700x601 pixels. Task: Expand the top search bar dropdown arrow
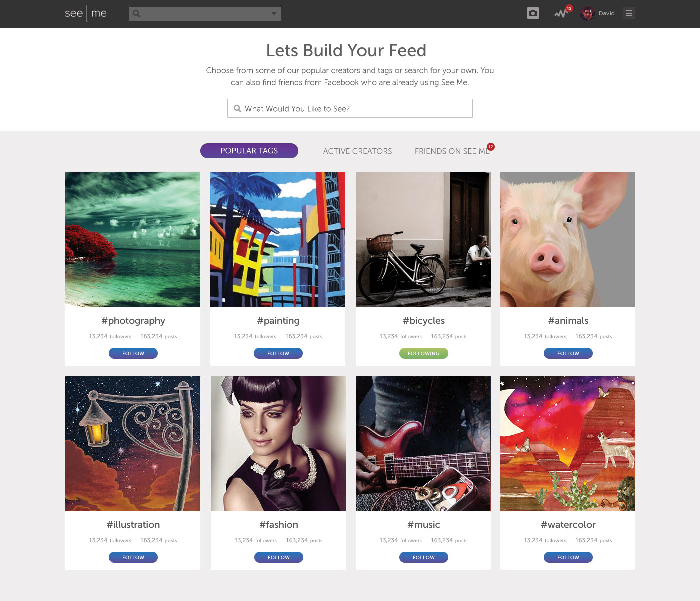(274, 14)
